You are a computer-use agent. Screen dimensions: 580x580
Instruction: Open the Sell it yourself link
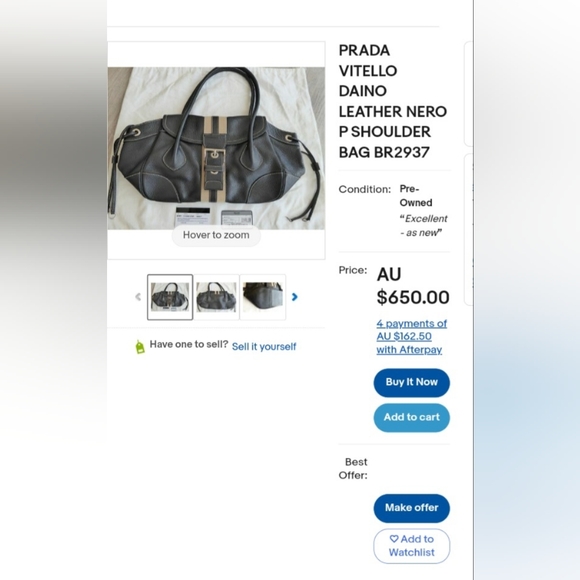(264, 347)
